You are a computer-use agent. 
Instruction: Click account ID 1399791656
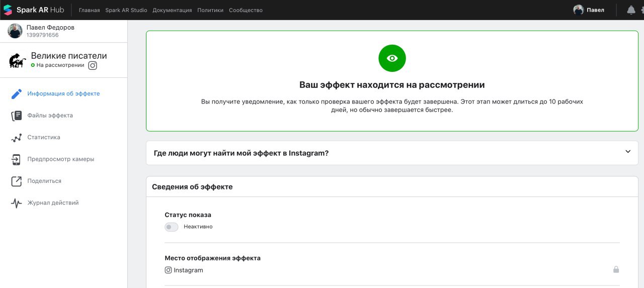pyautogui.click(x=42, y=35)
